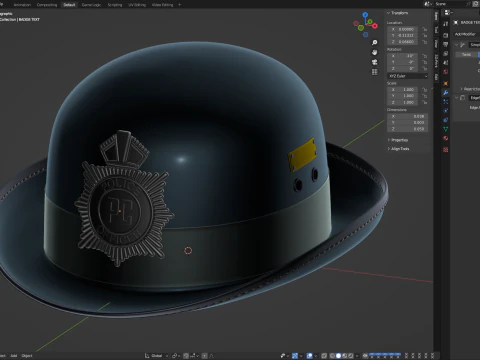Open the Object menu in the viewport header
480x360 pixels.
click(27, 356)
